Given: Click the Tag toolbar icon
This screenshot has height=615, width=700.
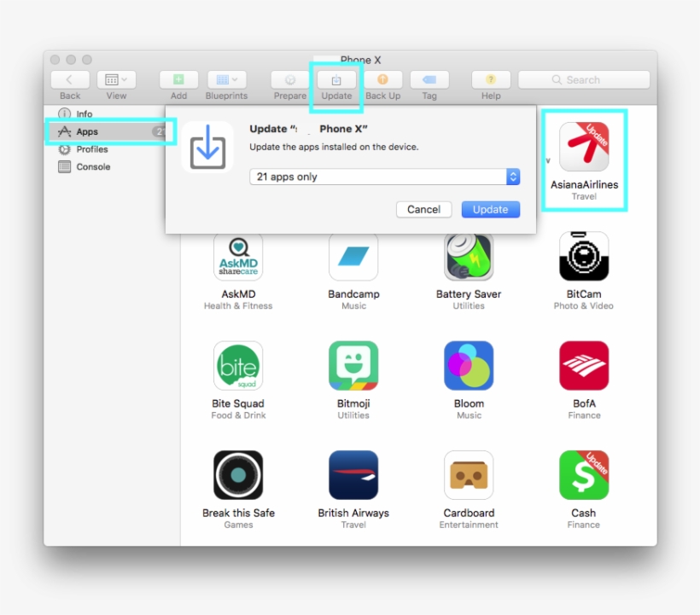Looking at the screenshot, I should click(x=429, y=80).
